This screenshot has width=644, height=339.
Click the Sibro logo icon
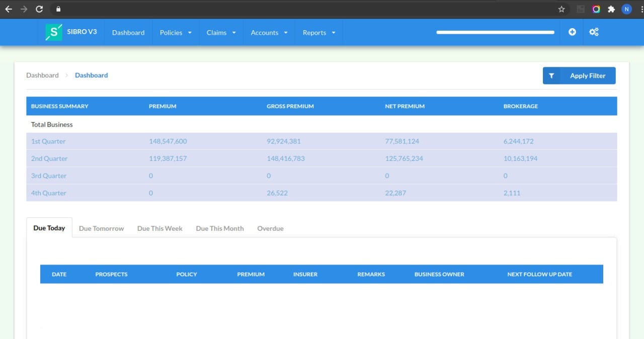click(x=53, y=32)
